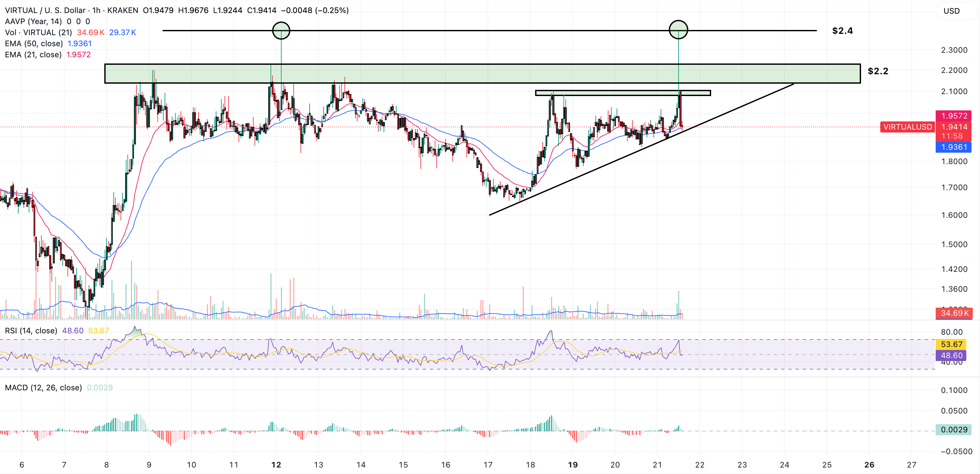980x474 pixels.
Task: Select the right circle on the $2.4 line
Action: coord(678,30)
